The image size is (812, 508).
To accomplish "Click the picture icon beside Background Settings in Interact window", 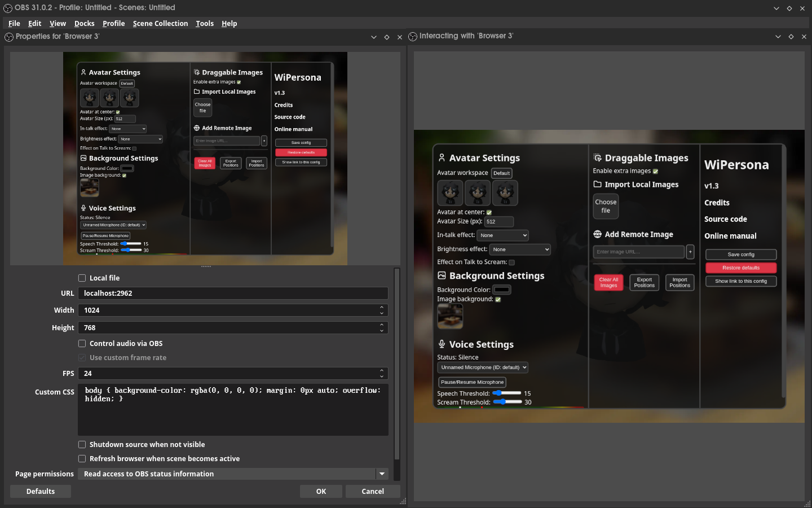I will point(442,276).
